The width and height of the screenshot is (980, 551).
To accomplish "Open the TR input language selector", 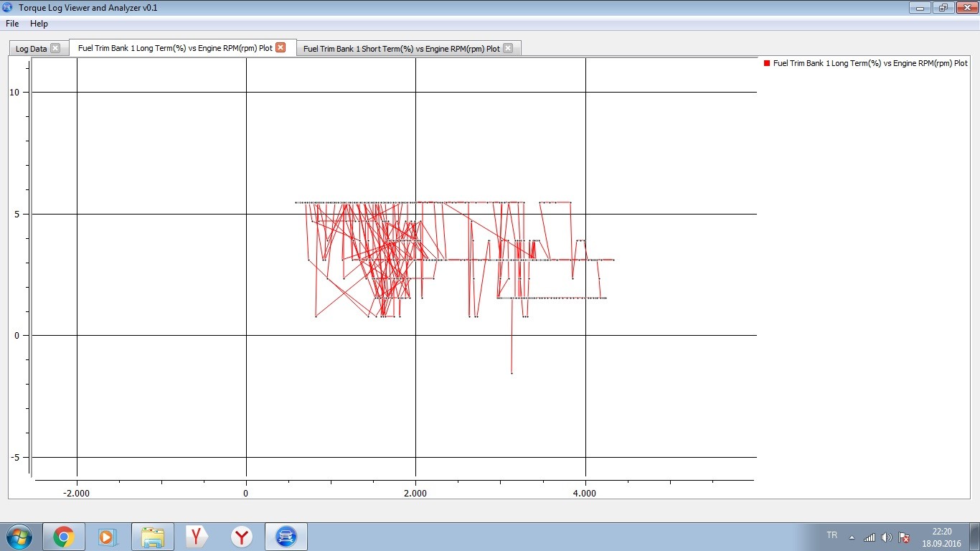I will 831,536.
